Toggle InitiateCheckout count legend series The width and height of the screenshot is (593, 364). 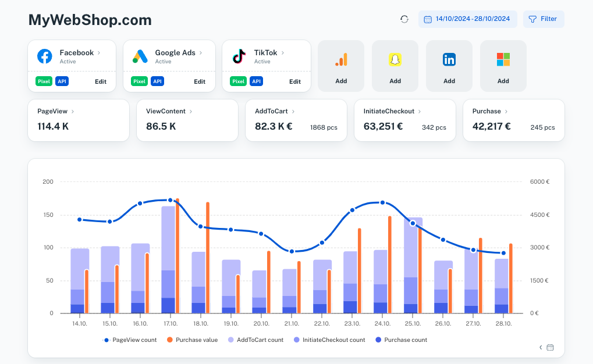tap(329, 340)
